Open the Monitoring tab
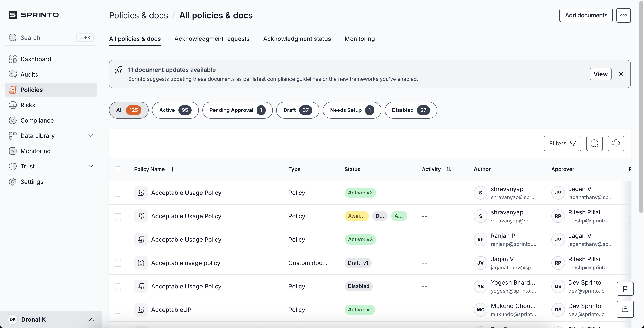644x328 pixels. (x=359, y=39)
